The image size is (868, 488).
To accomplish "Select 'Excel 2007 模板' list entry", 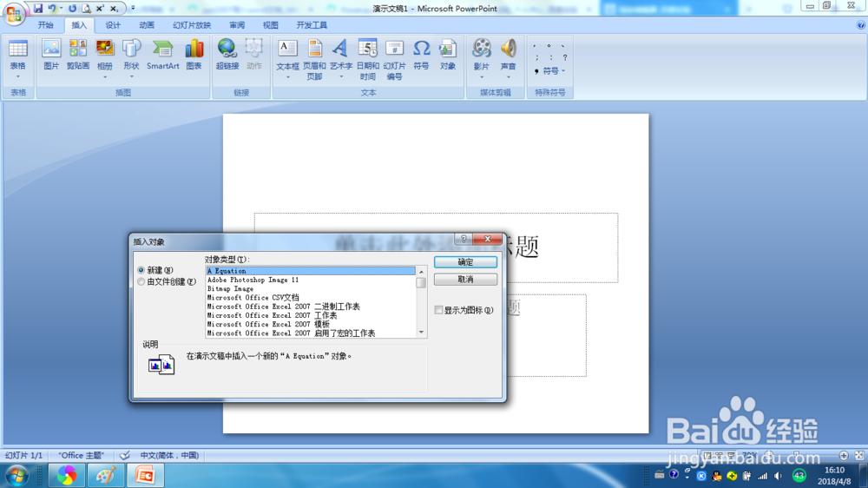I will [311, 324].
